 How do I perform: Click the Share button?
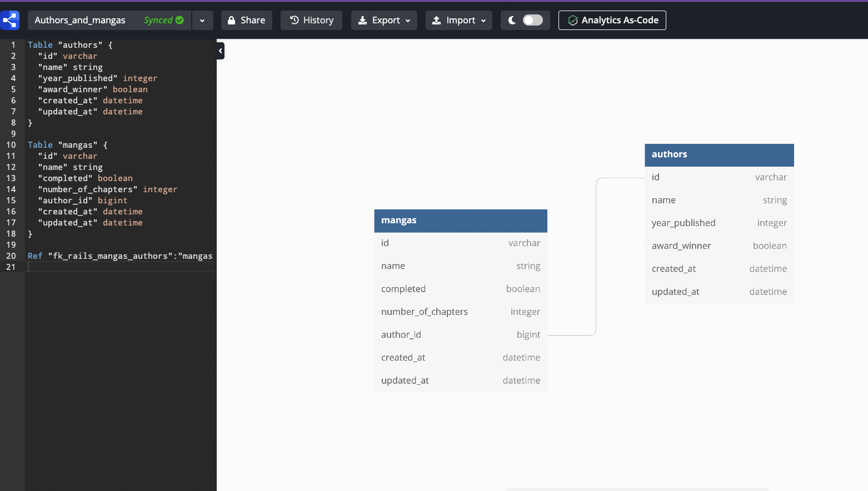coord(246,20)
